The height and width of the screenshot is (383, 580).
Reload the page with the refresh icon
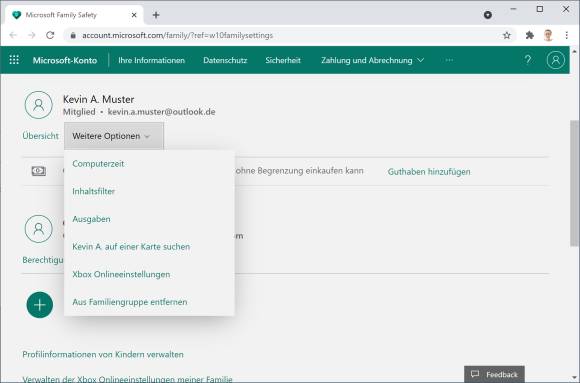point(50,35)
